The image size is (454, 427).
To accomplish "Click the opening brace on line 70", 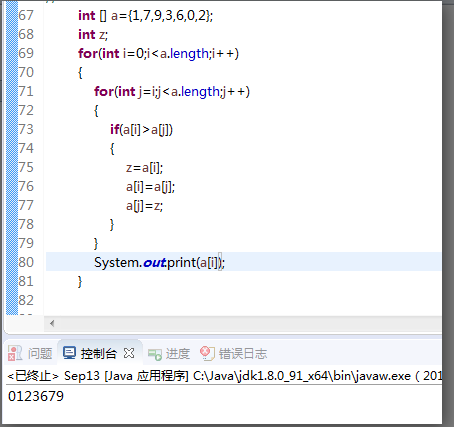I will [x=80, y=73].
